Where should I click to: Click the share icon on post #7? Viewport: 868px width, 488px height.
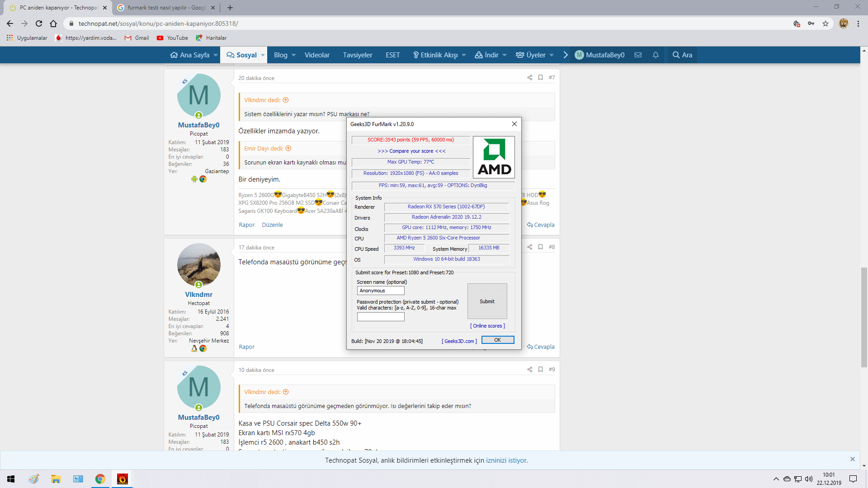click(529, 78)
